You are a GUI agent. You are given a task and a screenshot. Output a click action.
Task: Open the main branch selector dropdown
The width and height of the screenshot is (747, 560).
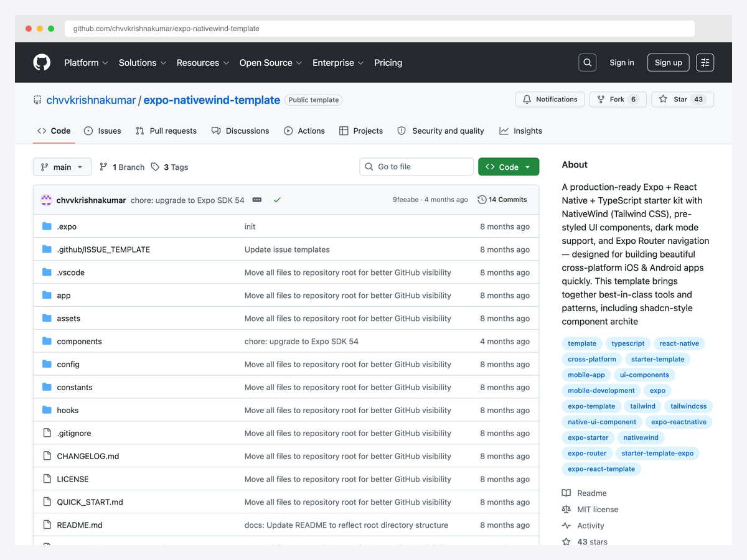click(x=62, y=167)
